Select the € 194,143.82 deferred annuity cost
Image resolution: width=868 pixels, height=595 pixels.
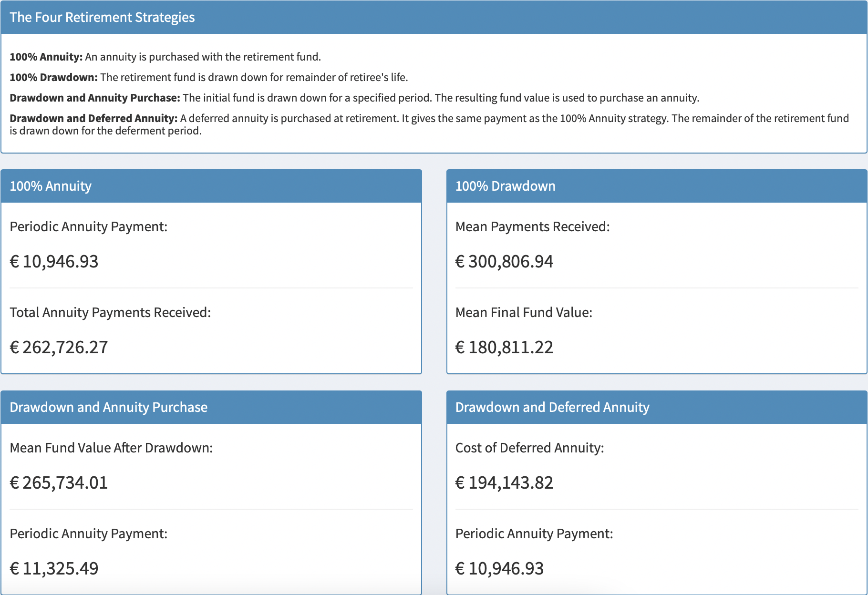click(504, 482)
